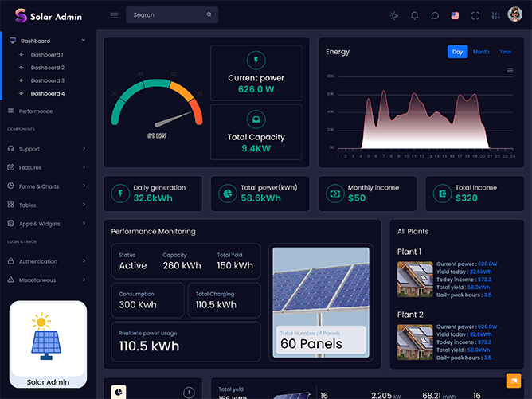Click the Plant 1 thumbnail image

pos(415,279)
